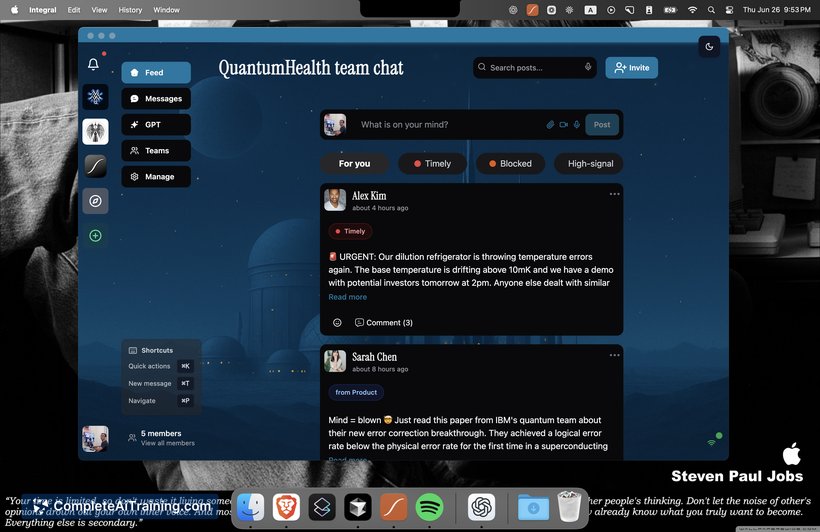Screen dimensions: 820x532
Task: Open the Apple menu
Action: (x=14, y=9)
